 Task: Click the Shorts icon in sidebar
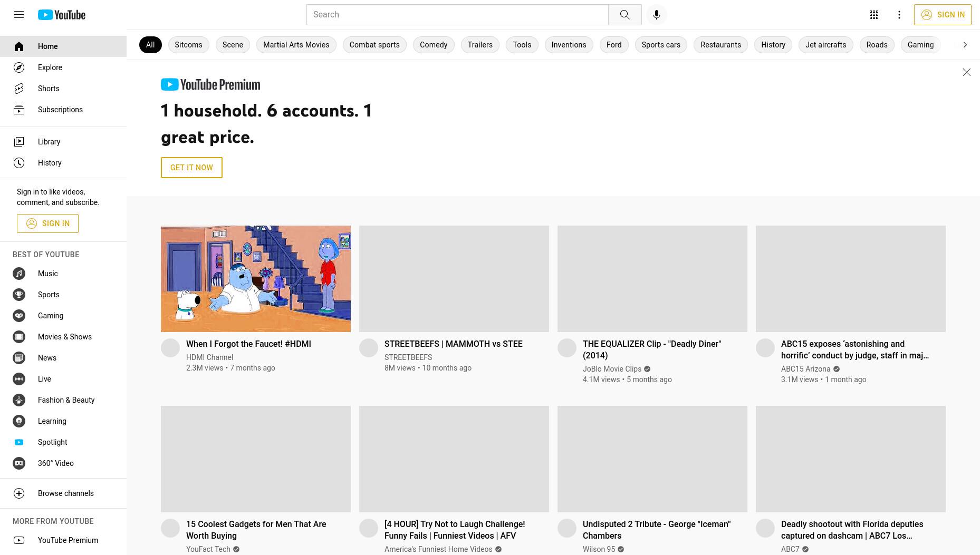coord(19,89)
